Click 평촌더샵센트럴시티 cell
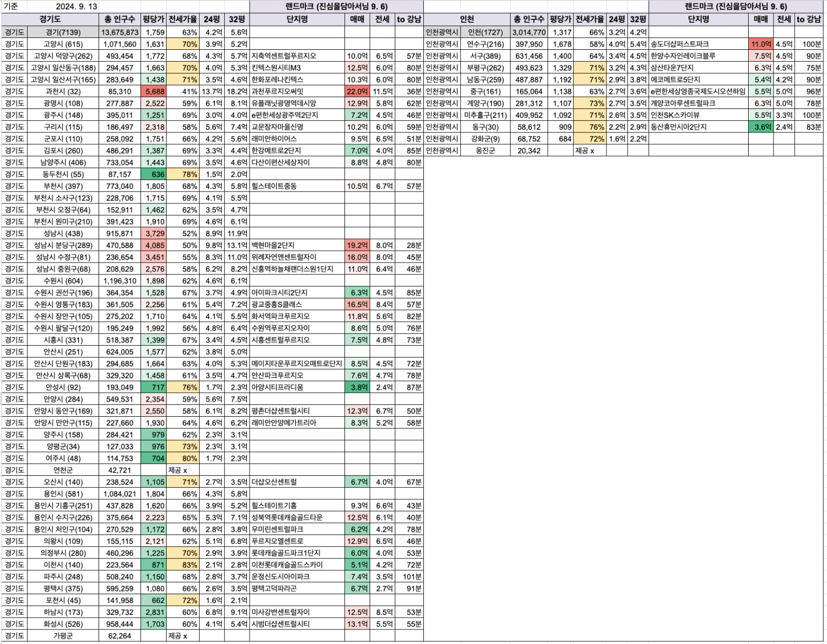827x644 pixels. pyautogui.click(x=297, y=411)
